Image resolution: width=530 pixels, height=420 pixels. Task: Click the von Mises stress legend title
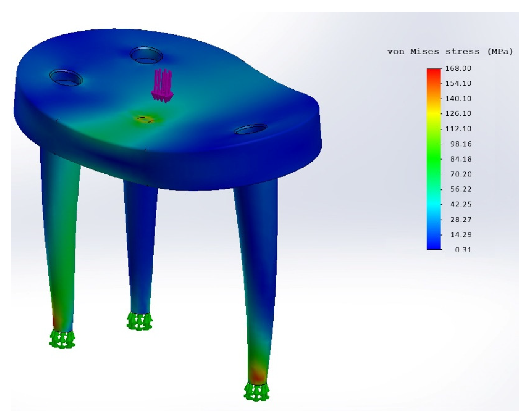[450, 52]
